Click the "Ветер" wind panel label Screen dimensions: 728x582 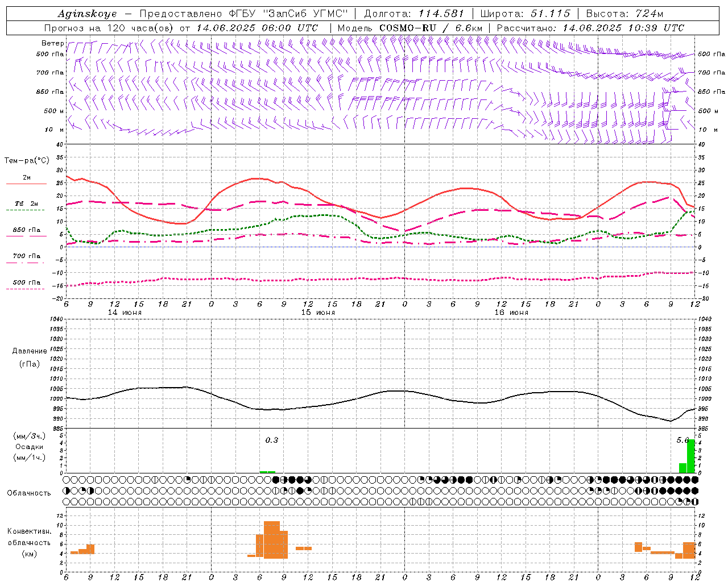[x=52, y=43]
